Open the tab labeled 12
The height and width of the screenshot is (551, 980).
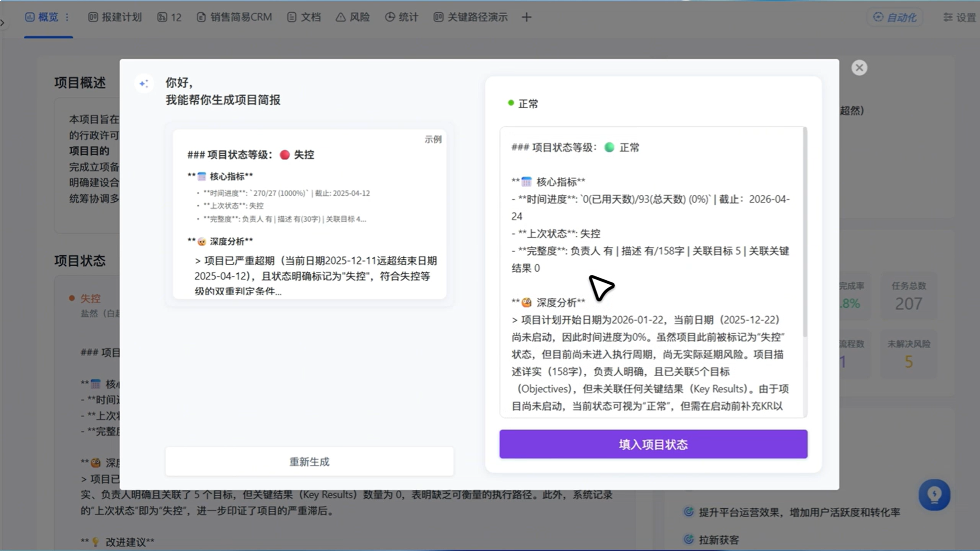point(169,17)
